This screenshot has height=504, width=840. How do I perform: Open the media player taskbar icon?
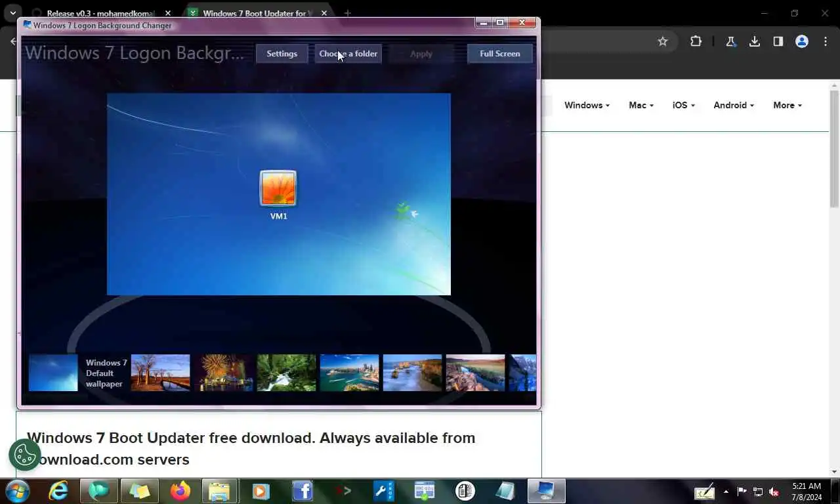(261, 491)
